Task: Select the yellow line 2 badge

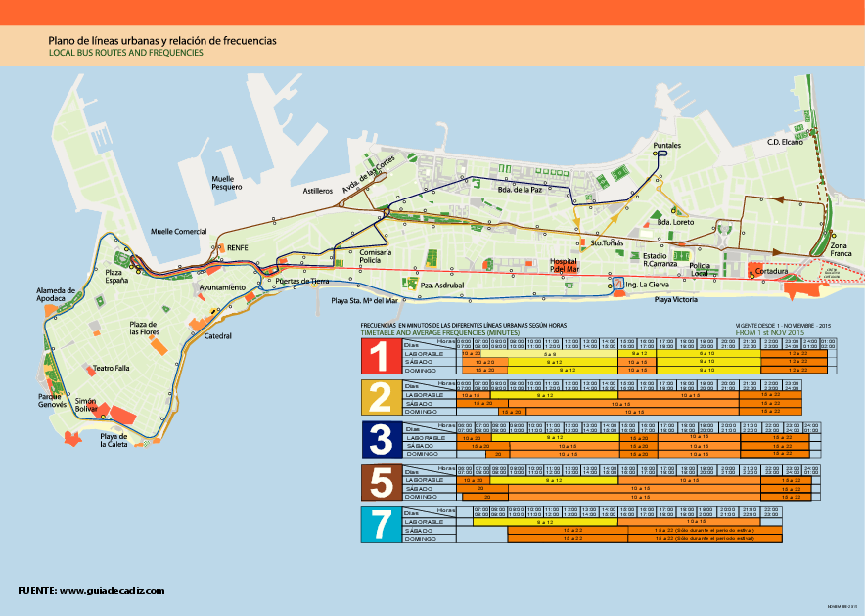Action: coord(380,398)
